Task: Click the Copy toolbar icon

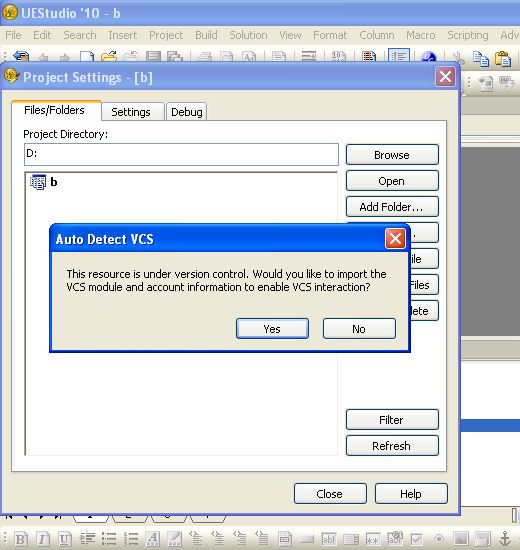Action: pyautogui.click(x=481, y=58)
